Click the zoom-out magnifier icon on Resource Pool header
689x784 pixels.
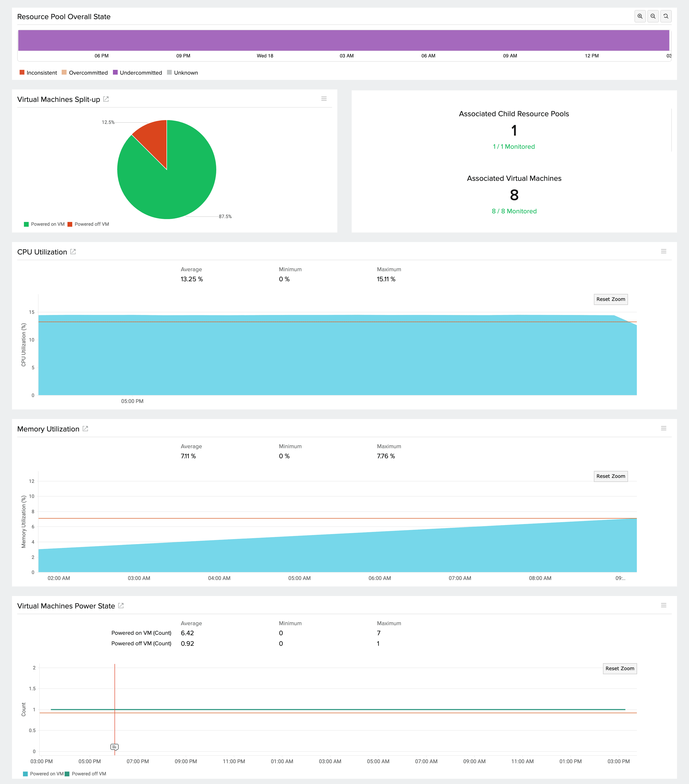pos(653,17)
